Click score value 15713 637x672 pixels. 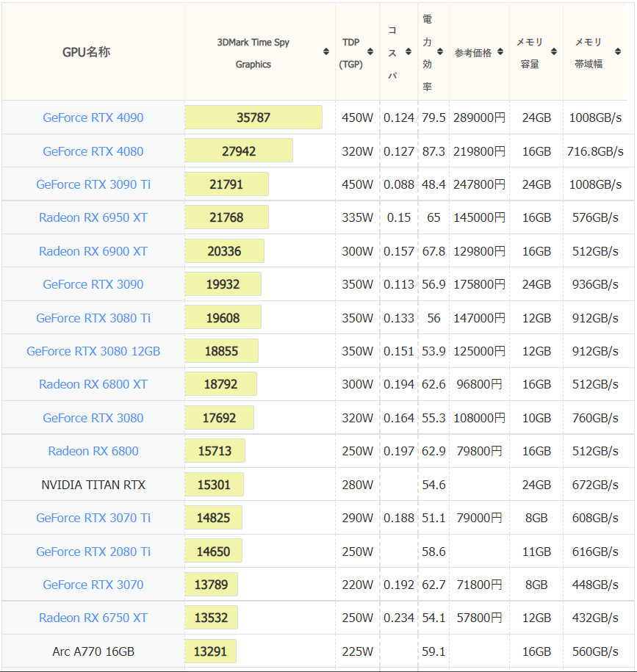point(215,451)
